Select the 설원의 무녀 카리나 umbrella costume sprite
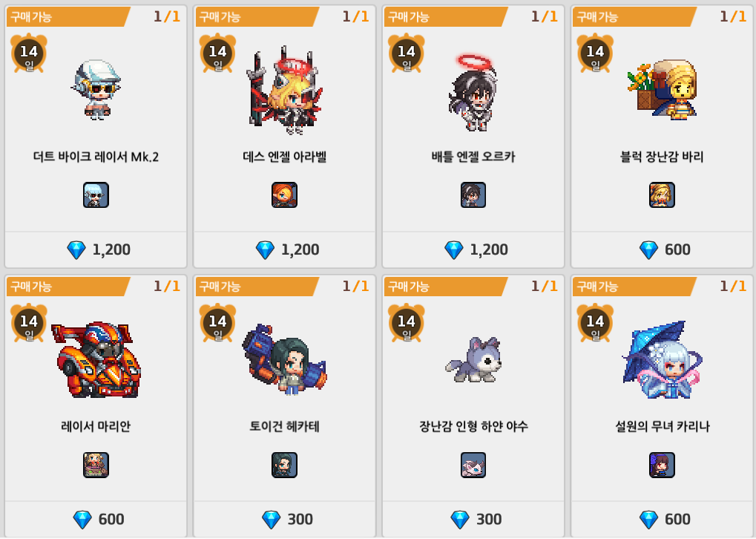The width and height of the screenshot is (756, 539). click(x=663, y=360)
